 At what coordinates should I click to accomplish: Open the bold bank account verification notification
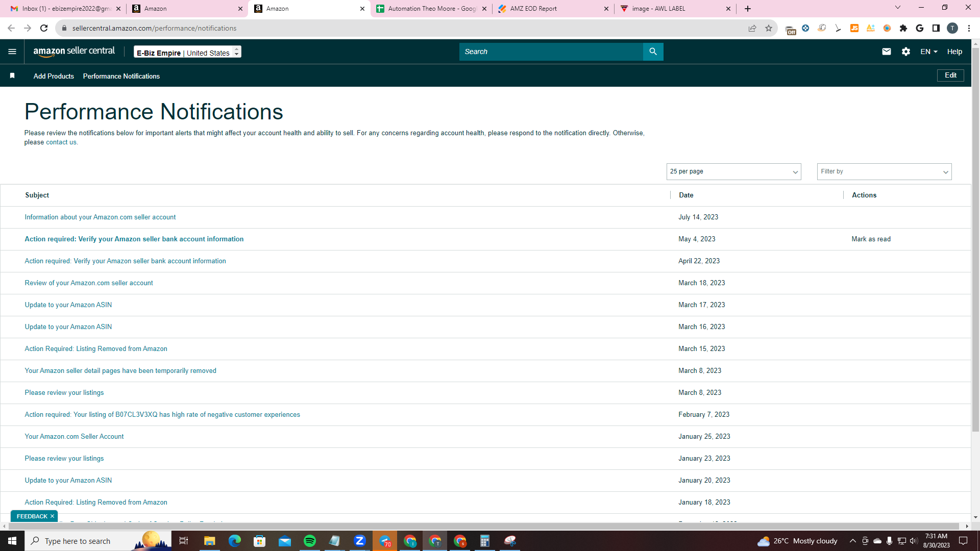[x=134, y=239]
